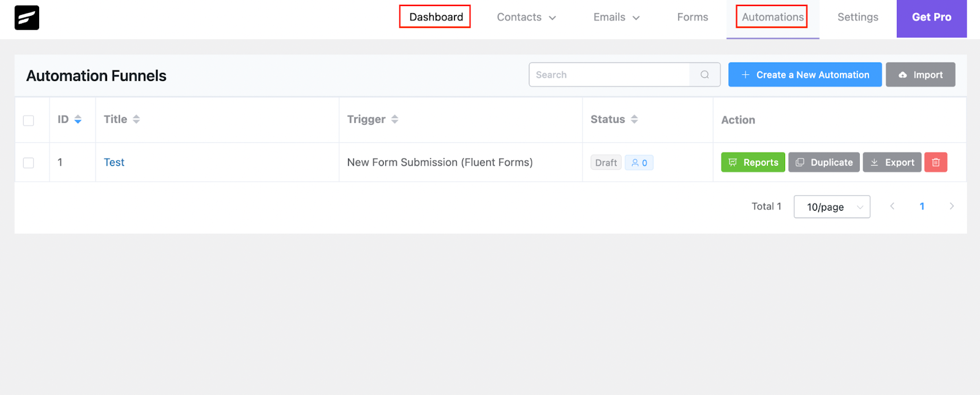Viewport: 980px width, 395px height.
Task: Open the Test automation link
Action: click(x=114, y=162)
